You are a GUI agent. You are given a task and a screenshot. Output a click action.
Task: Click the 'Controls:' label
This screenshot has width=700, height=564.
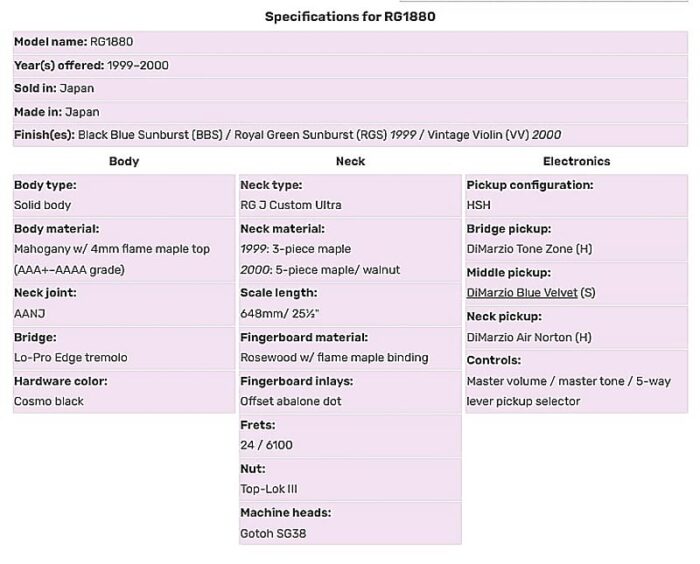[x=494, y=360]
